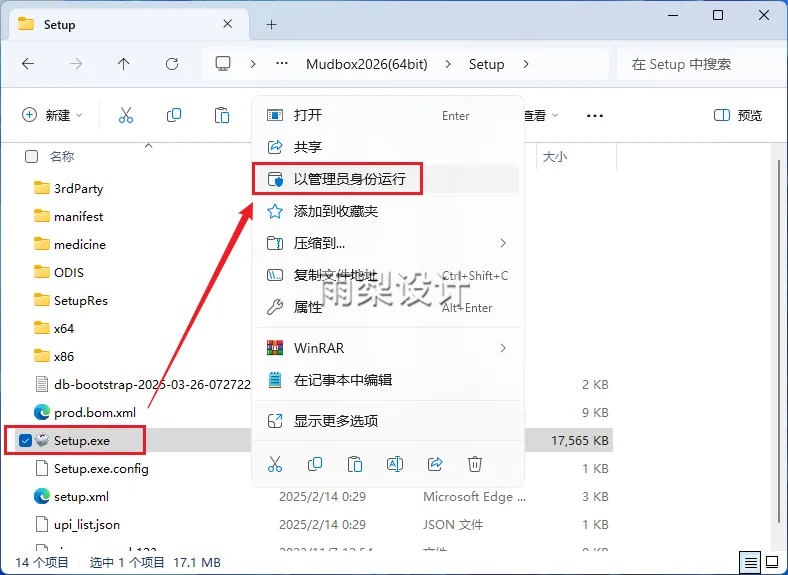The width and height of the screenshot is (788, 575).
Task: Click the Cut icon at context menu bottom
Action: [275, 464]
